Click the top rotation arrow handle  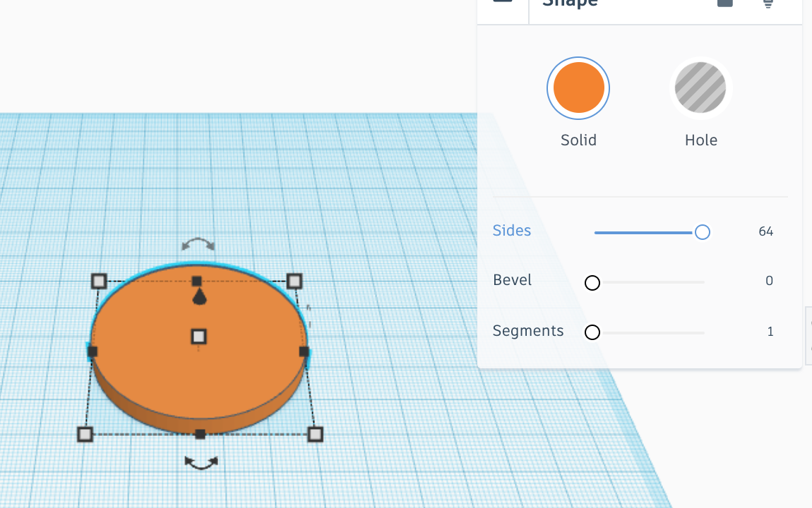(198, 243)
